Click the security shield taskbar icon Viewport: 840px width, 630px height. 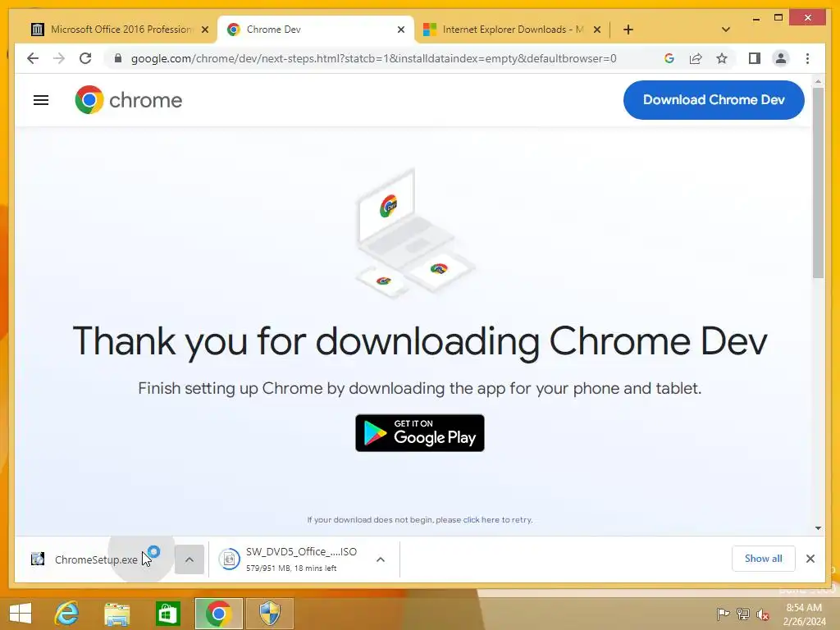click(x=269, y=614)
